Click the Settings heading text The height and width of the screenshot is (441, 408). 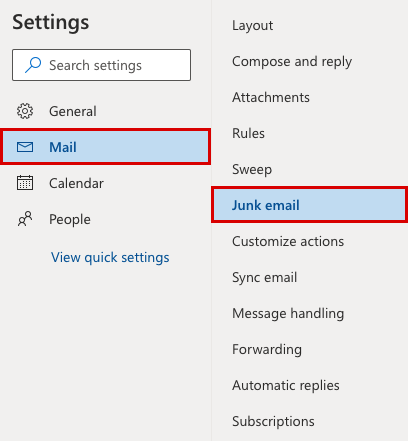(x=51, y=23)
